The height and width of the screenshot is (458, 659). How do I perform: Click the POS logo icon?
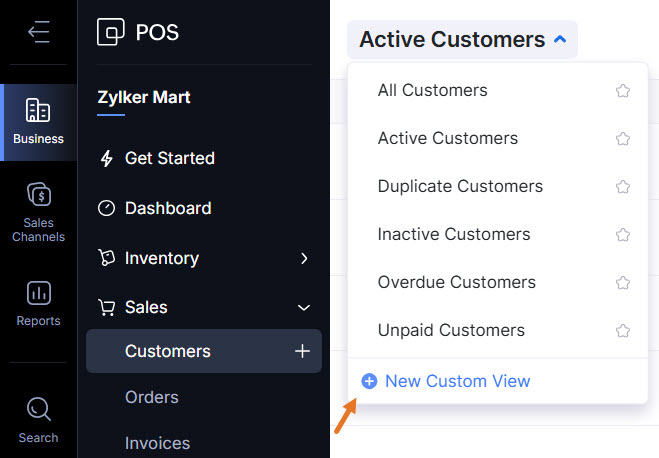(110, 32)
